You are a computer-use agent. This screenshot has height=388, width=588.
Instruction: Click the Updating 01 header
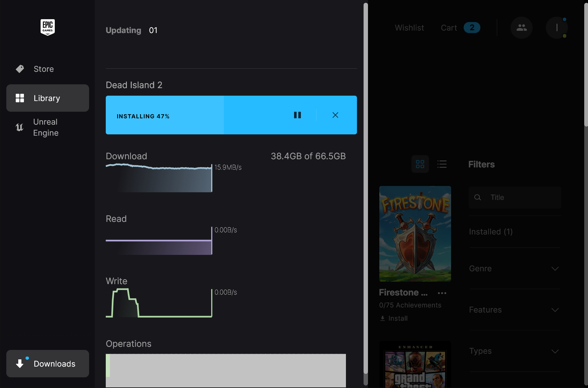click(132, 30)
